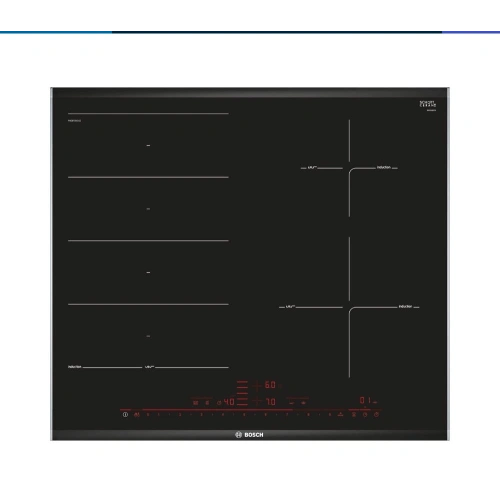
Task: Tap the first symbol right of the 7.0 display
Action: [x=292, y=403]
